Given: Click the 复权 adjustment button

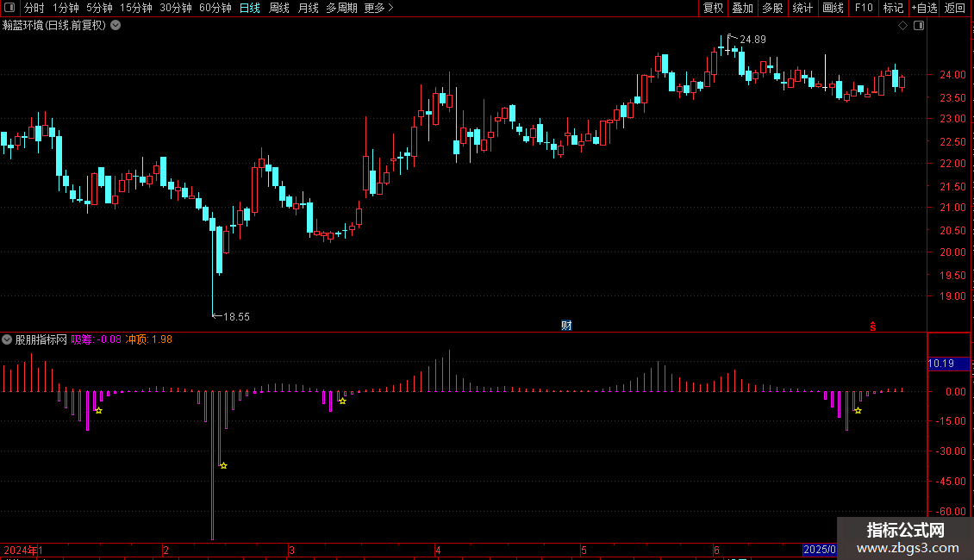Looking at the screenshot, I should 713,8.
